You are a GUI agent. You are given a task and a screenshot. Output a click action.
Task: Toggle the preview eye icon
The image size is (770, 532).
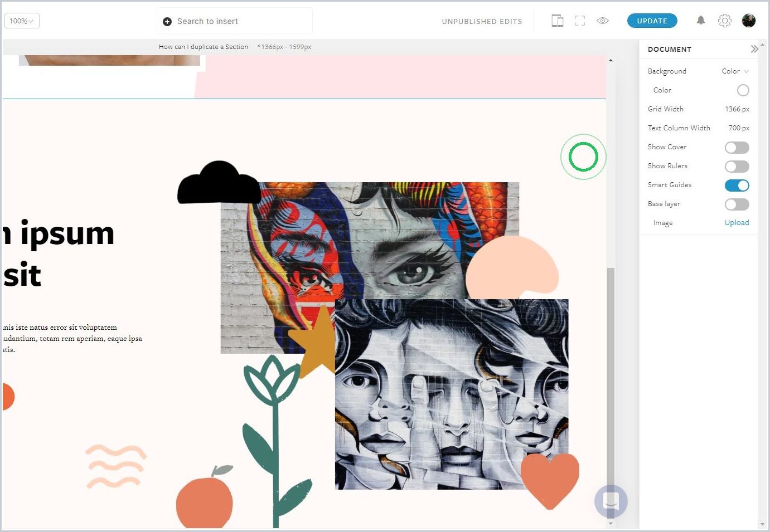pyautogui.click(x=603, y=21)
